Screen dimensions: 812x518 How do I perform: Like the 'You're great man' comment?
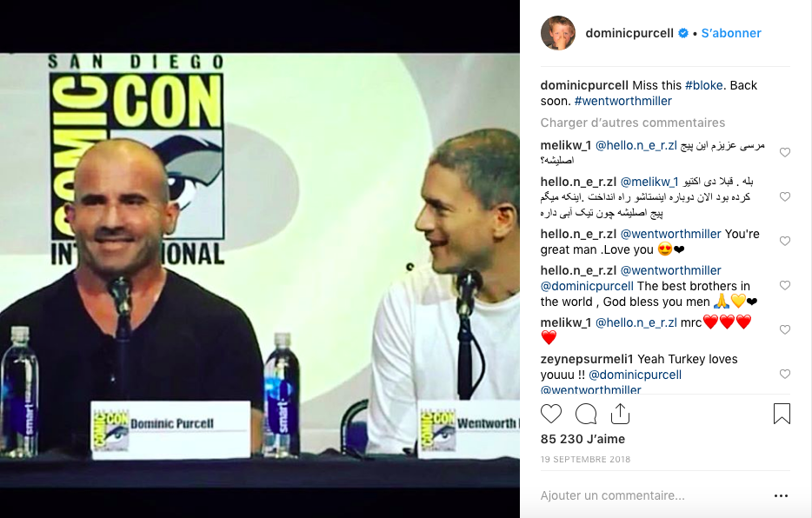pos(785,241)
